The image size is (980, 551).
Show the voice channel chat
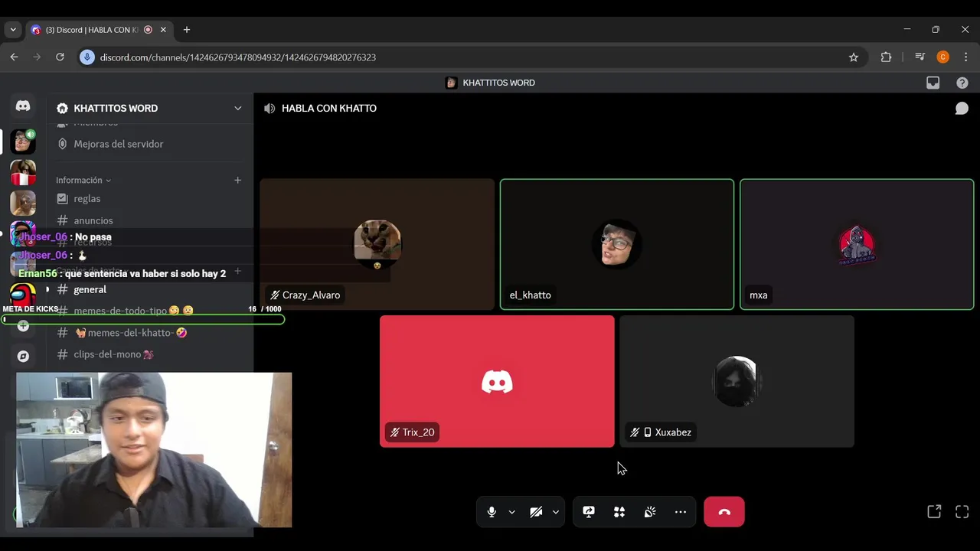(x=962, y=109)
